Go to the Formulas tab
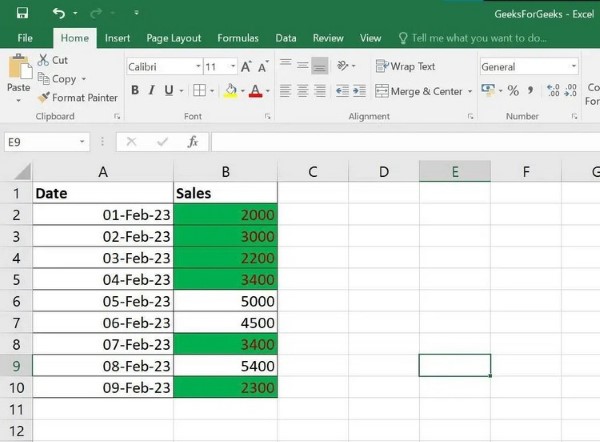The height and width of the screenshot is (442, 600). tap(238, 38)
